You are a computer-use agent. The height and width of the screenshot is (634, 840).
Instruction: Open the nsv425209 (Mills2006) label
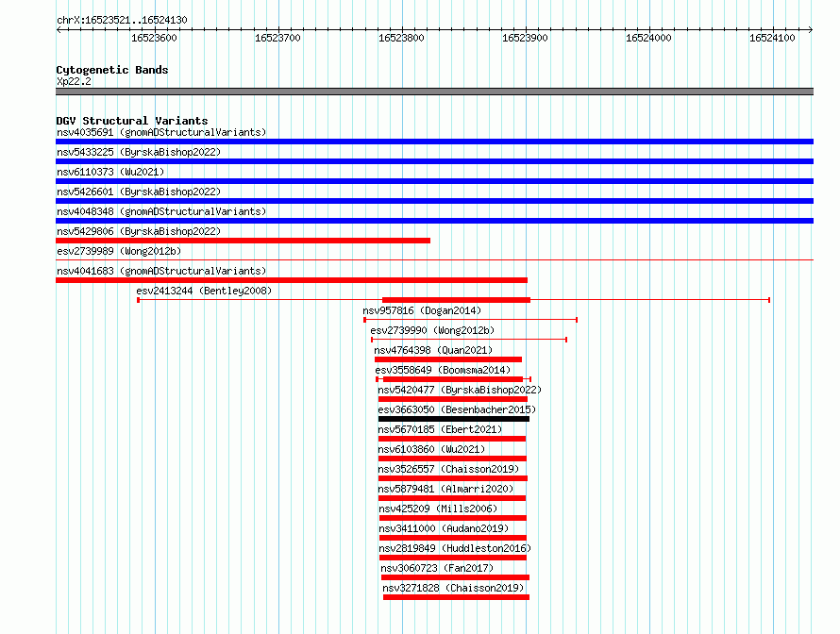[438, 509]
